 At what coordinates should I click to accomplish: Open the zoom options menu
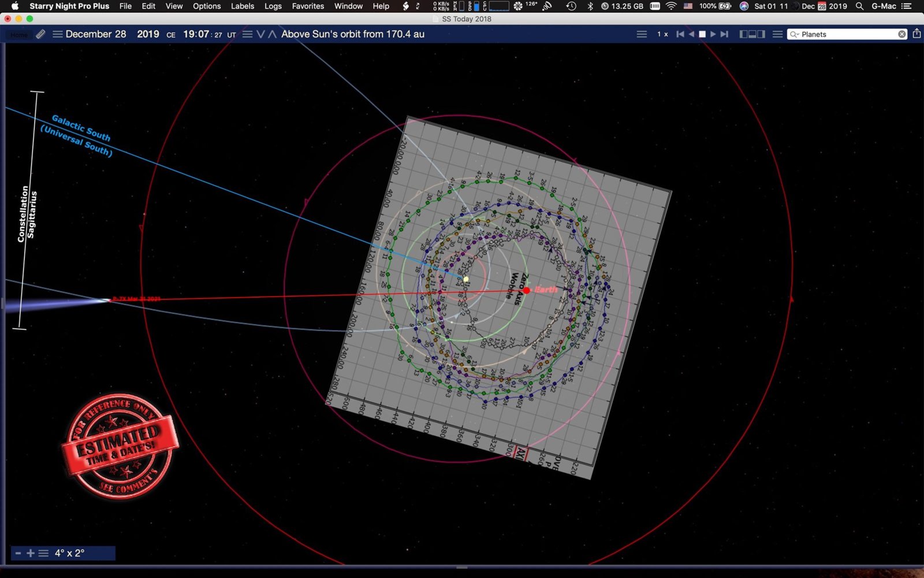pyautogui.click(x=43, y=553)
